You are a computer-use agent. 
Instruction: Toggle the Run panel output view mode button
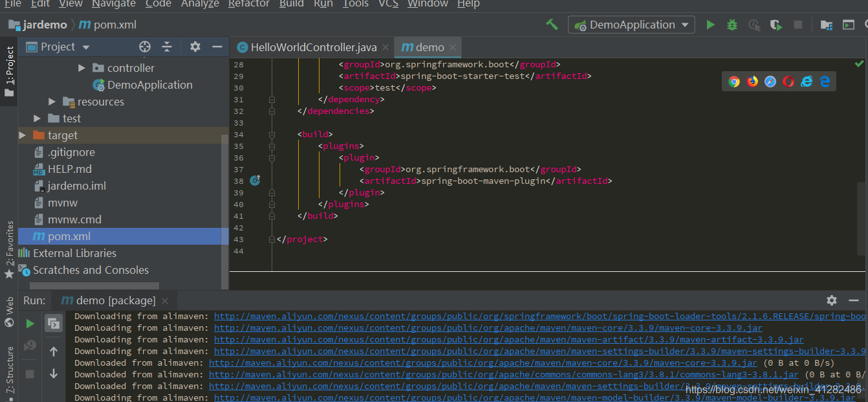point(54,324)
